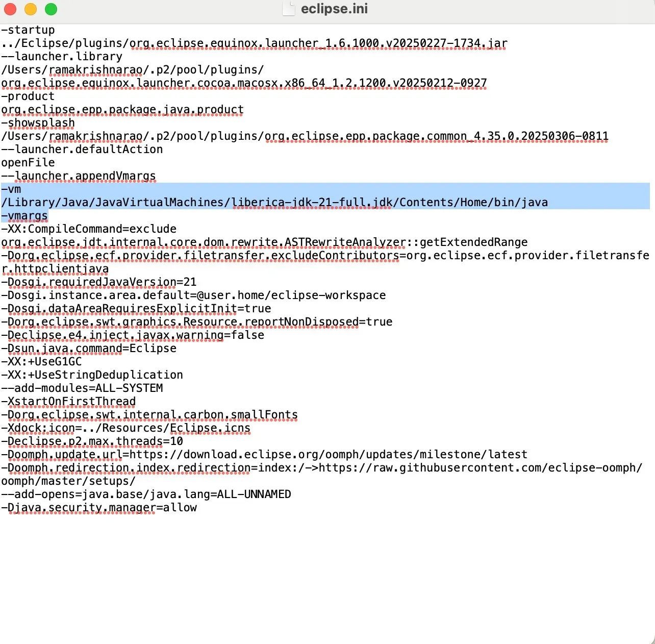Click the -Djava.security.manager=allow line

coord(99,507)
